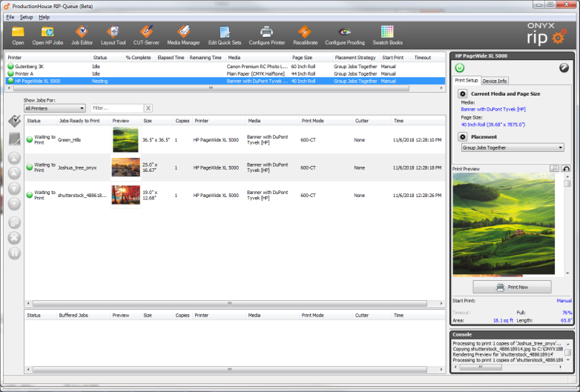The width and height of the screenshot is (580, 392).
Task: Click the Open HP Jobs toolbar icon
Action: (47, 34)
